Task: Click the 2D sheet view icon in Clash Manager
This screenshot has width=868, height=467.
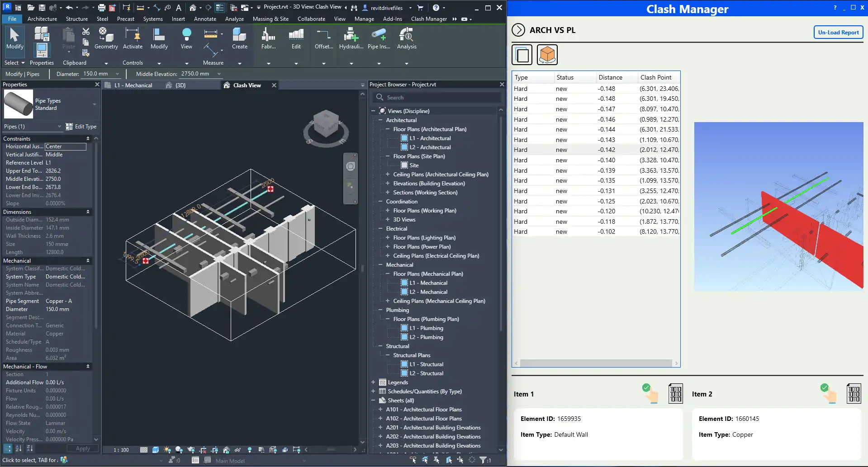Action: (x=522, y=55)
